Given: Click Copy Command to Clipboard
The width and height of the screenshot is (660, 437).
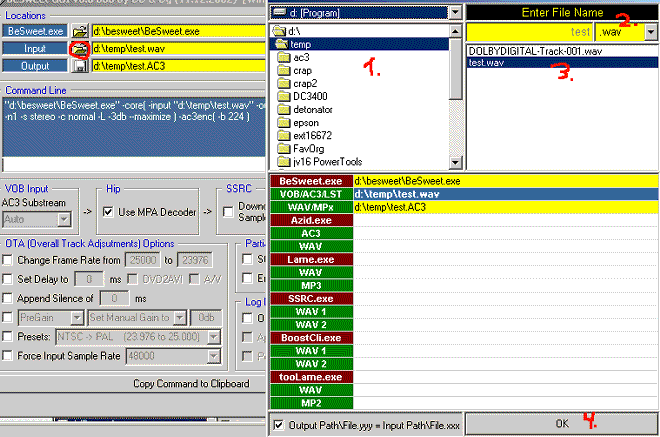Looking at the screenshot, I should point(191,384).
